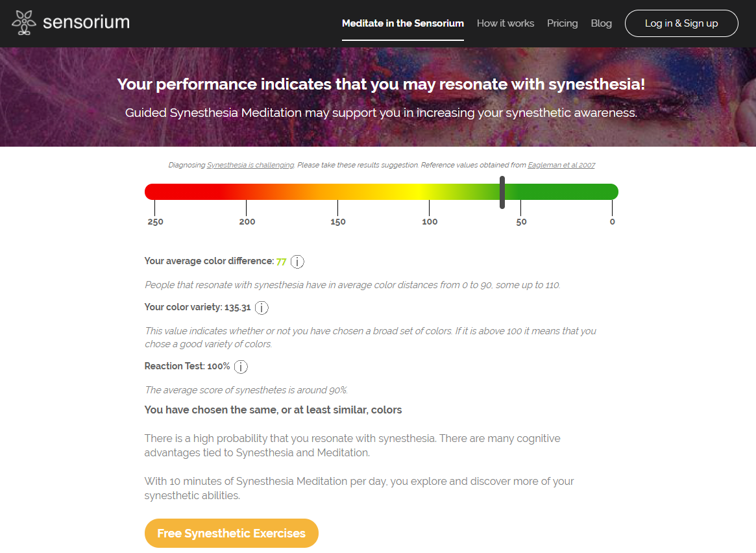Open info icon beside average color difference

[x=297, y=262]
